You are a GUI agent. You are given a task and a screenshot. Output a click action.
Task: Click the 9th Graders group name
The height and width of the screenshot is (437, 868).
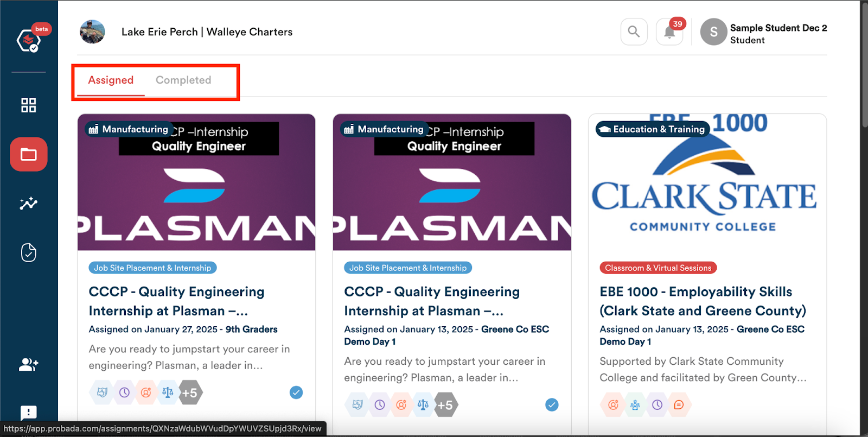252,330
